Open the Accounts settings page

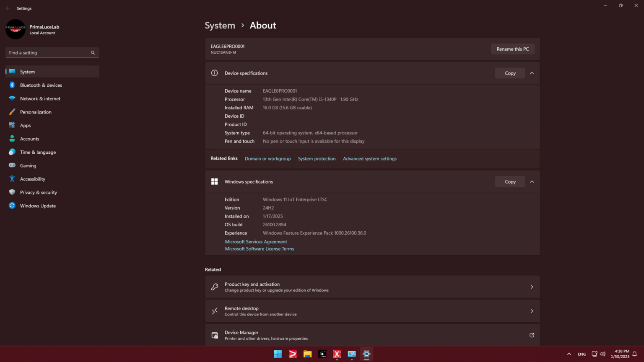tap(30, 139)
